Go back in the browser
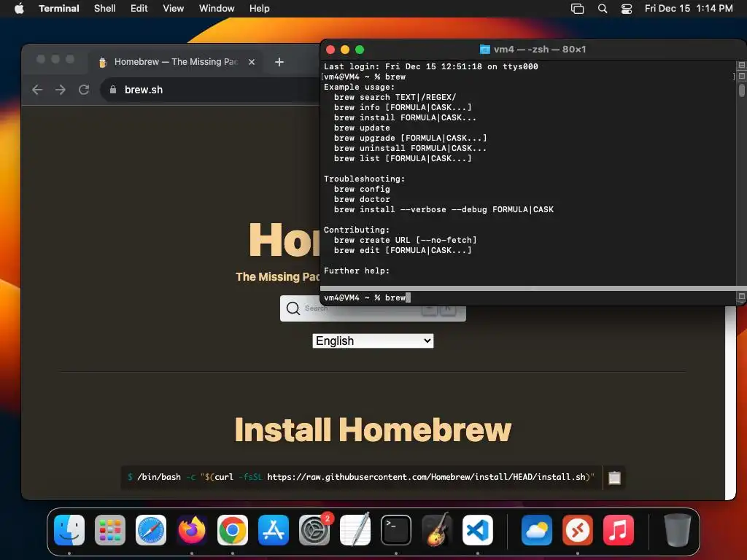Image resolution: width=747 pixels, height=560 pixels. point(37,90)
